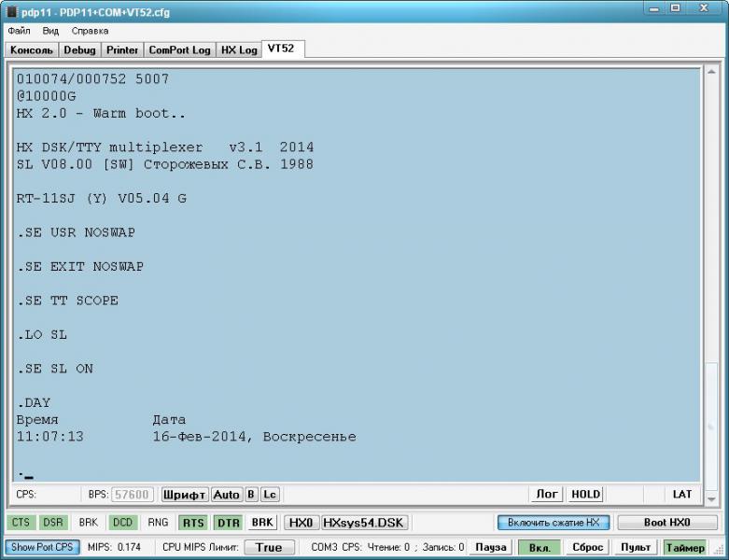Screen dimensions: 729x560
Task: Toggle HOLD on the terminal
Action: click(585, 495)
